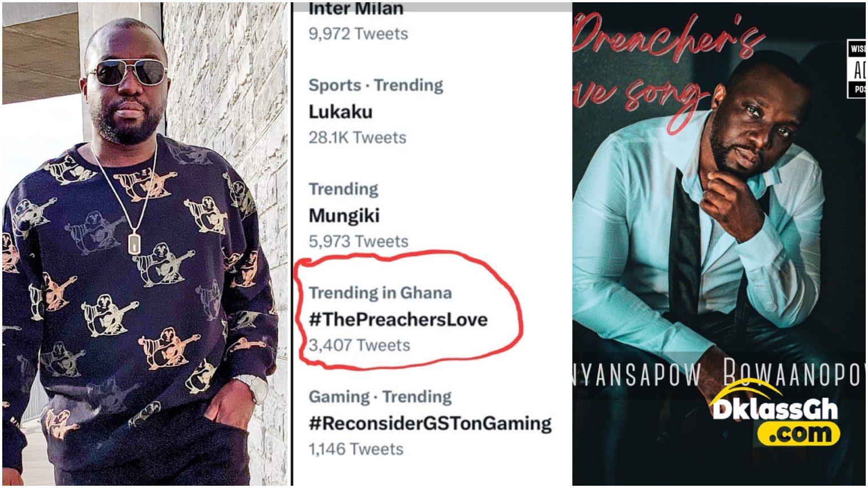
Task: Select the Preacher's Love Song cover art
Action: 719,244
